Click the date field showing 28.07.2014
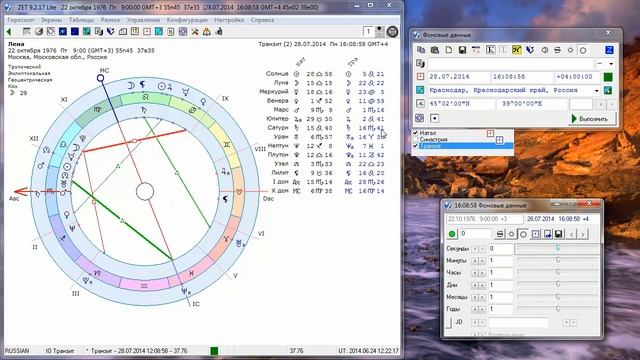 pyautogui.click(x=458, y=77)
